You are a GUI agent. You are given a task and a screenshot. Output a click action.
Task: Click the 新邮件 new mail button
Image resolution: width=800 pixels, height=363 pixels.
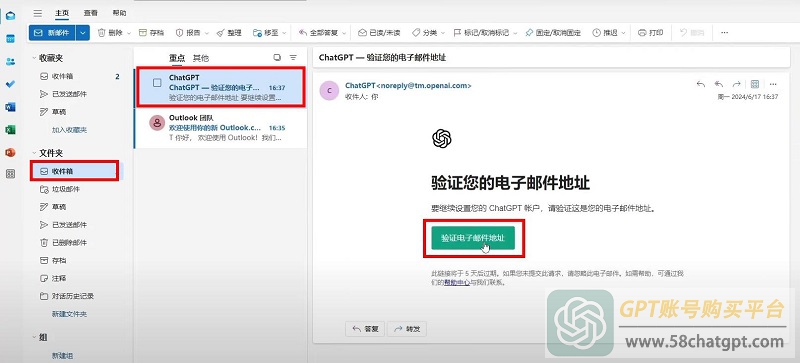coord(53,33)
